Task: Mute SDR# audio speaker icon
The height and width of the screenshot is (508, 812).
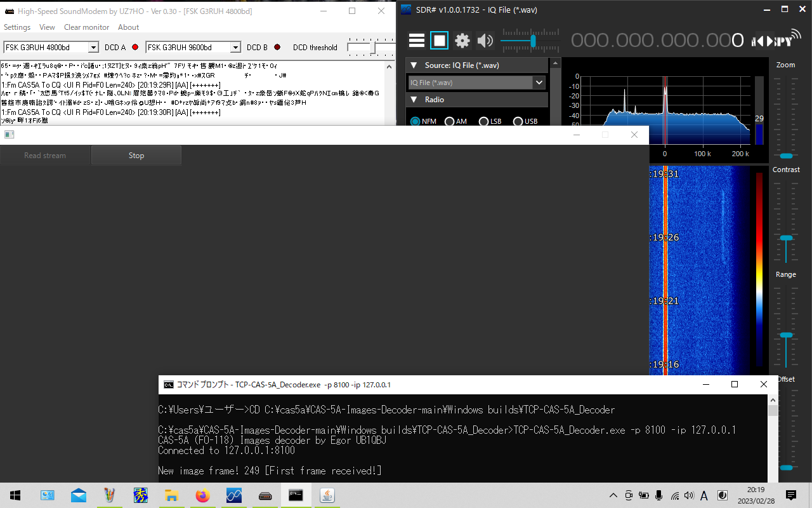Action: point(485,41)
